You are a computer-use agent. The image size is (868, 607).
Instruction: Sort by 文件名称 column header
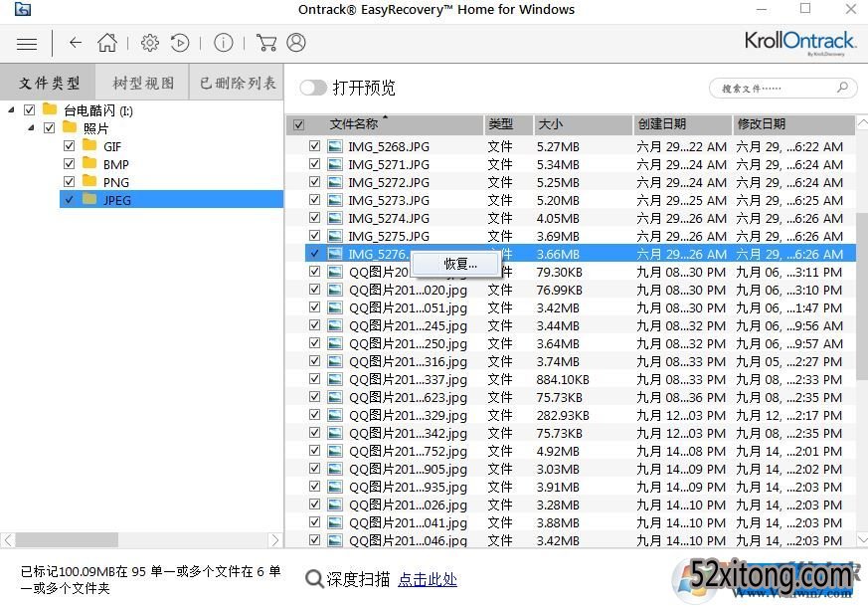point(385,124)
